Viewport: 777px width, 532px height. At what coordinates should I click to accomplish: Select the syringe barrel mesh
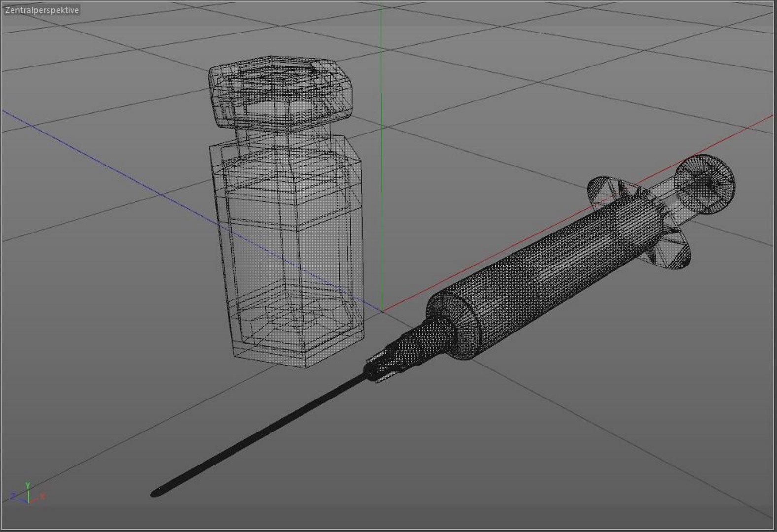point(545,277)
